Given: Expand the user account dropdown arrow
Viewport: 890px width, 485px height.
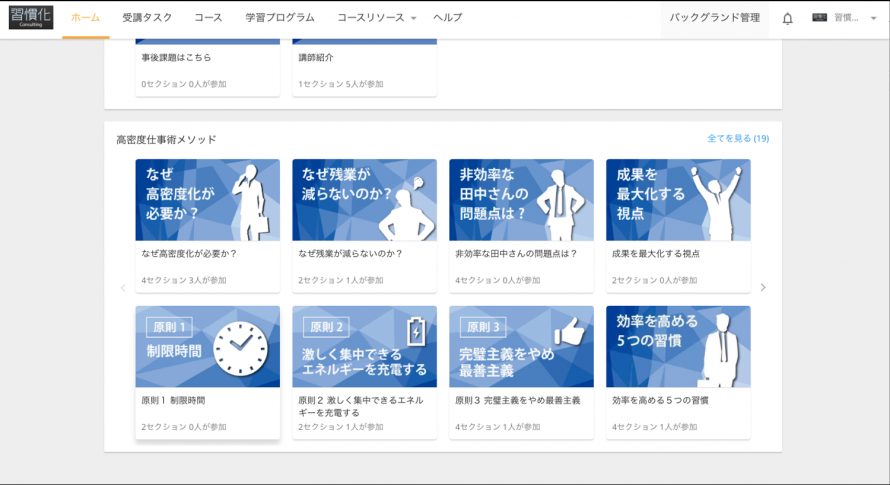Looking at the screenshot, I should [x=873, y=18].
